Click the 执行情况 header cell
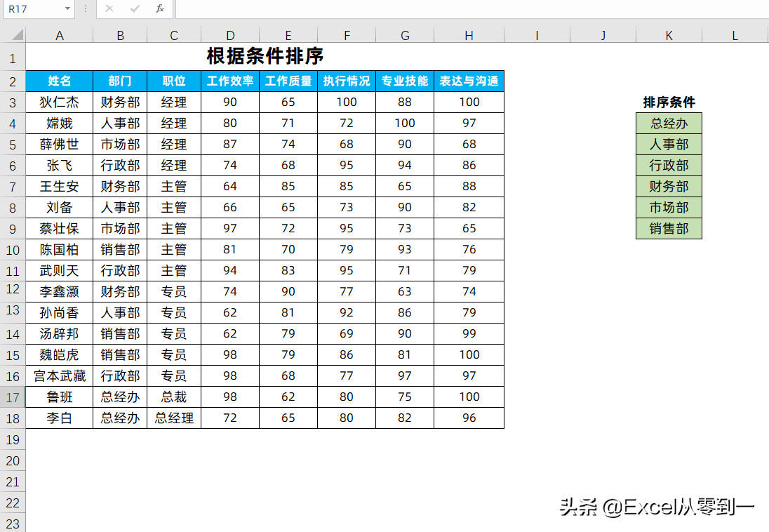The width and height of the screenshot is (769, 532). click(347, 81)
